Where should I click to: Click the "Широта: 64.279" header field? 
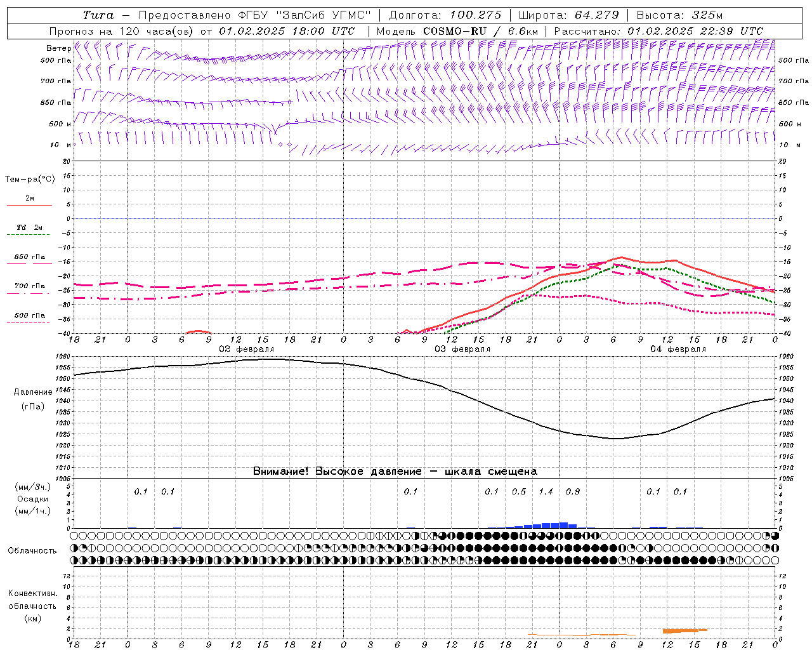[x=568, y=15]
